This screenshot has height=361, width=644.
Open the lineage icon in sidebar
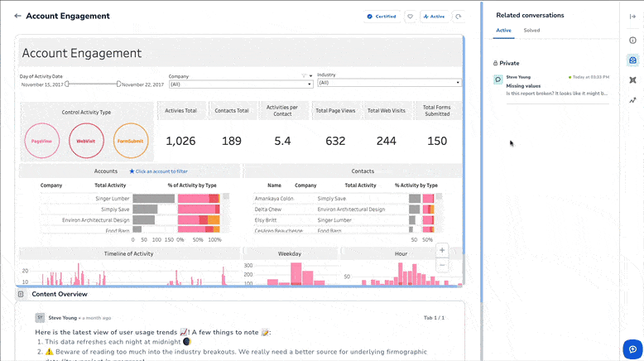point(632,80)
